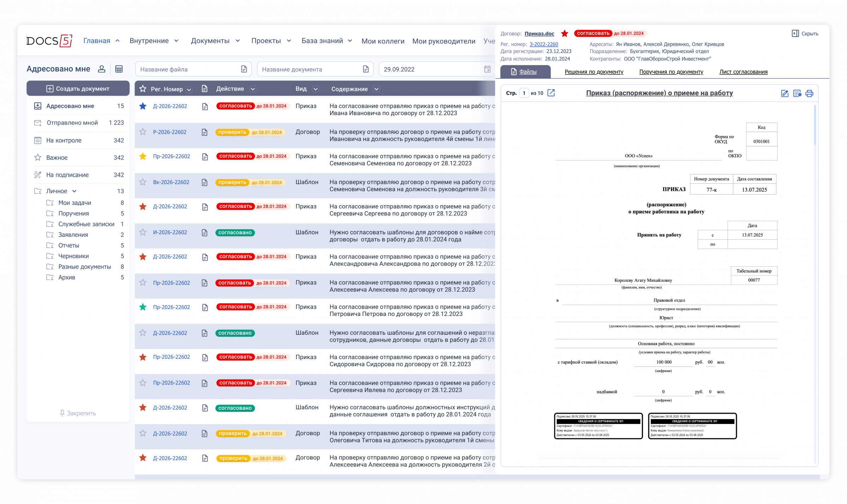This screenshot has width=847, height=504.
Task: Toggle star for И-2026-22602 row
Action: 143,232
